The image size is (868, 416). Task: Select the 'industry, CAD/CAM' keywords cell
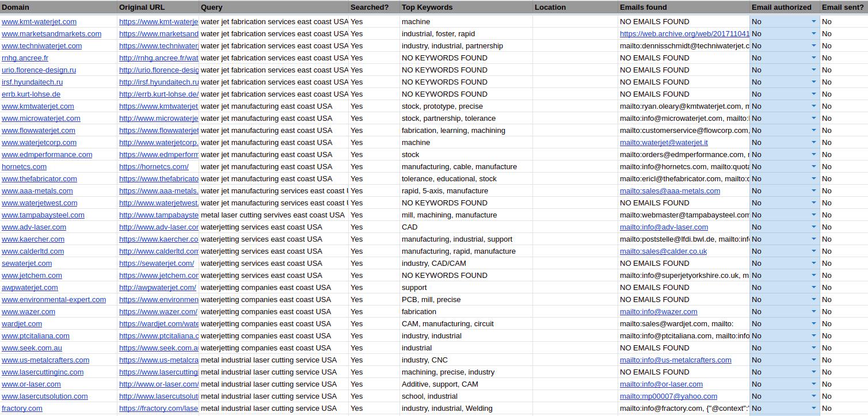click(x=466, y=263)
